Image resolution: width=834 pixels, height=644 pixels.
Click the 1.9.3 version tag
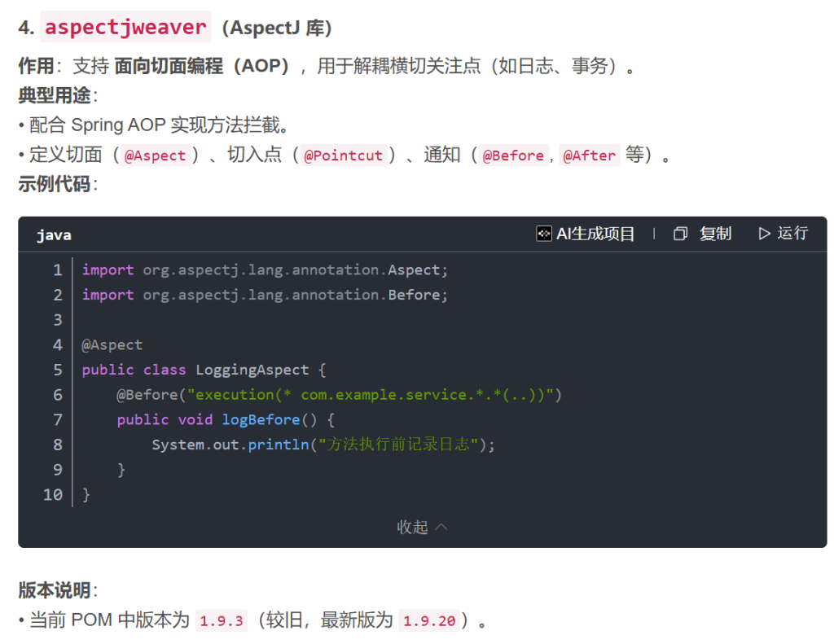point(222,620)
